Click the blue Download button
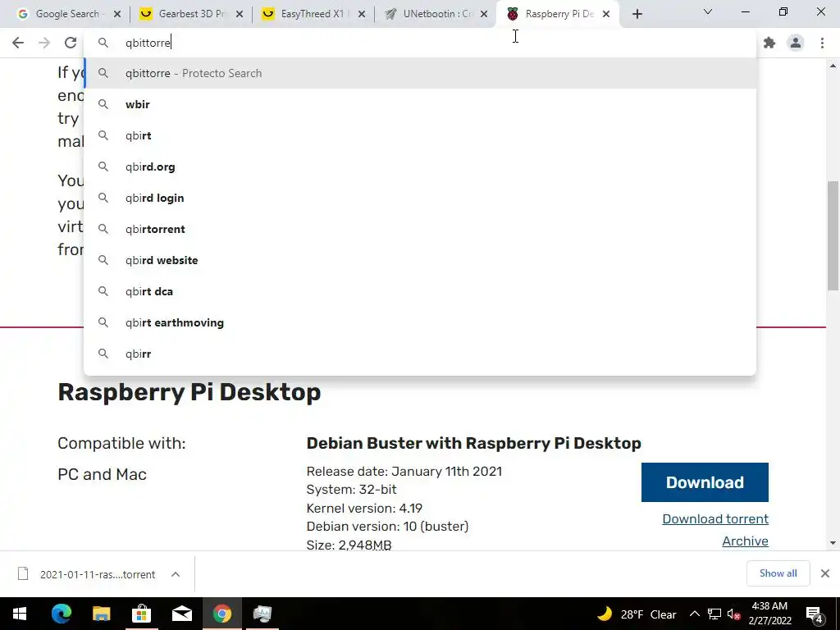Viewport: 840px width, 630px height. (705, 482)
